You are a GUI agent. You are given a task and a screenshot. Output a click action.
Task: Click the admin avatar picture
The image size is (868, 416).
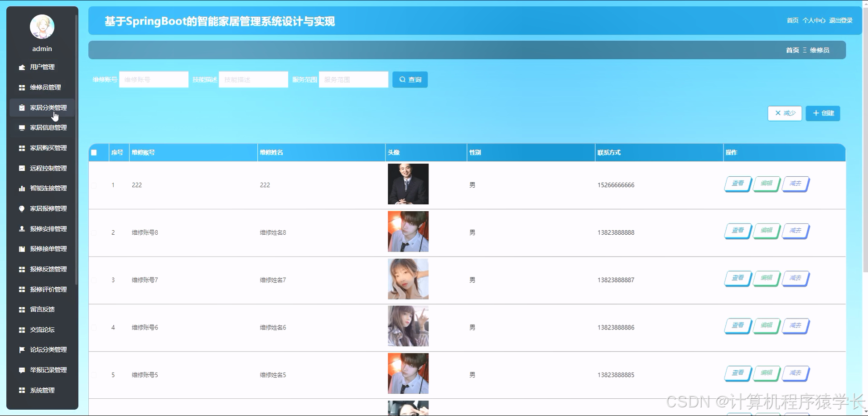click(x=42, y=27)
